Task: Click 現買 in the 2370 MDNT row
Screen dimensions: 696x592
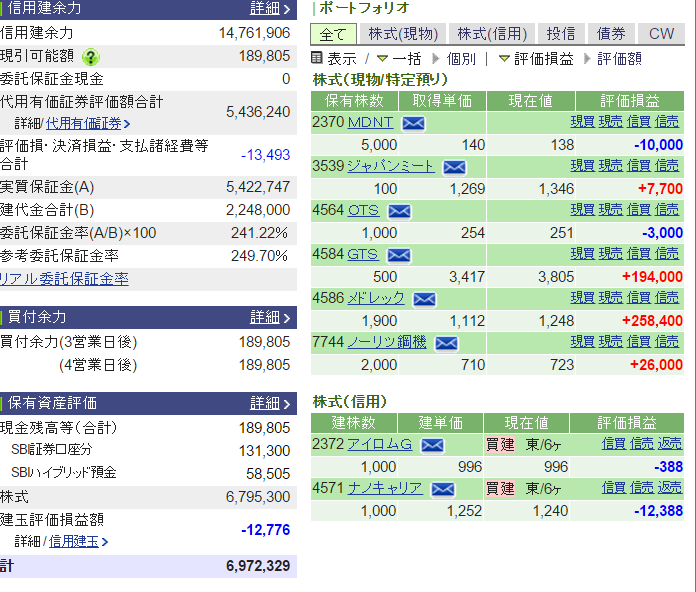Action: (x=582, y=122)
